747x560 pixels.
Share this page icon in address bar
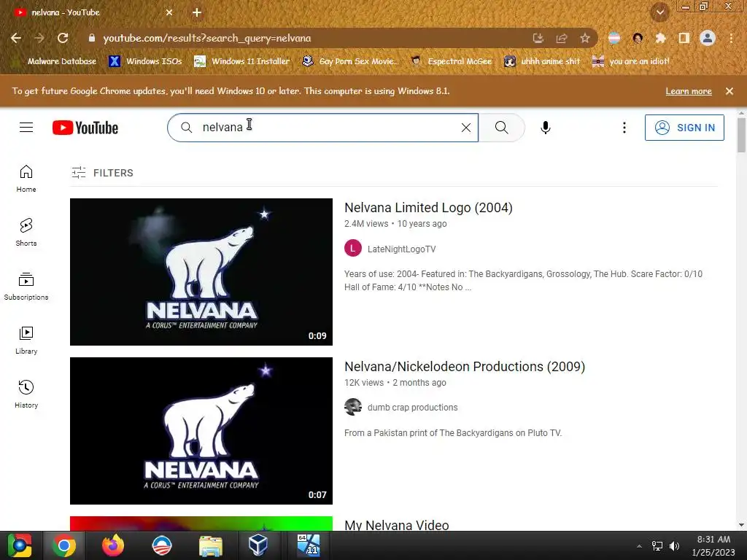[x=562, y=38]
